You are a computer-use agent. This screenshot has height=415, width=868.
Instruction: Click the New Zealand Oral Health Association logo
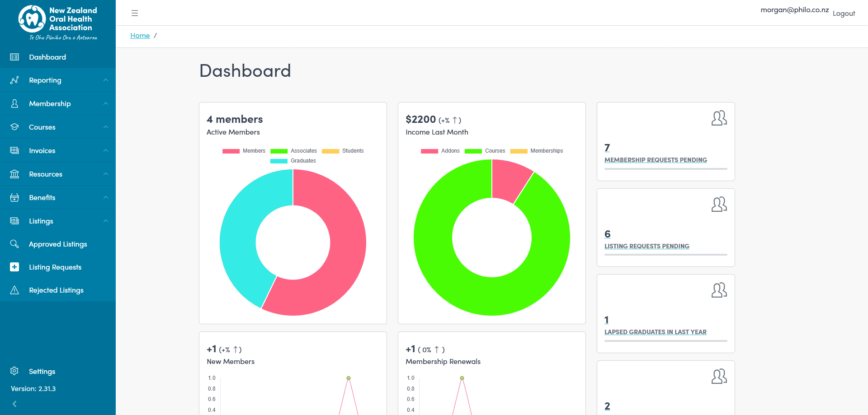(58, 23)
